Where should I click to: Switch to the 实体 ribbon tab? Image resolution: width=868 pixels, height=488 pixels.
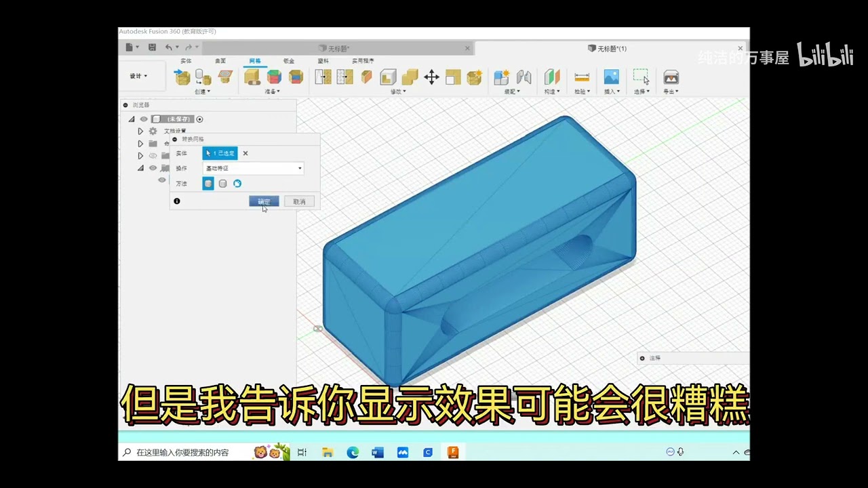point(186,61)
